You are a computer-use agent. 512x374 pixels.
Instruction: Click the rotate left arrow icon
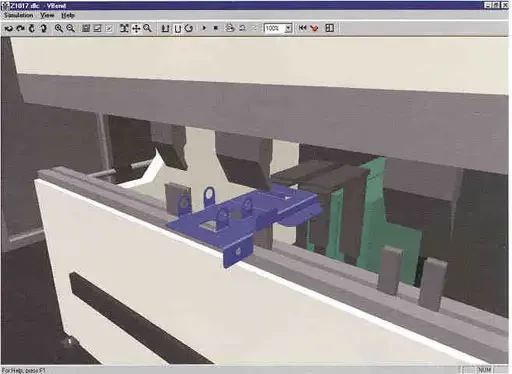point(9,29)
